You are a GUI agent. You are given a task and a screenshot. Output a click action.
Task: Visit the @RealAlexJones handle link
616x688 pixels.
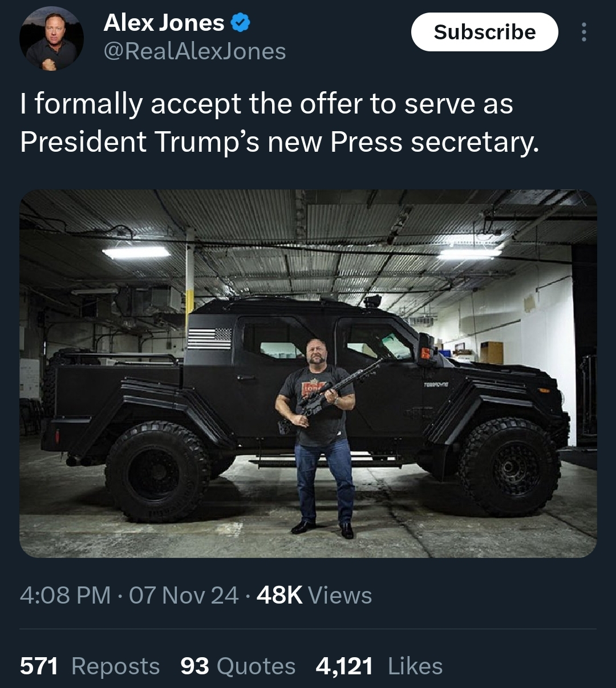194,52
